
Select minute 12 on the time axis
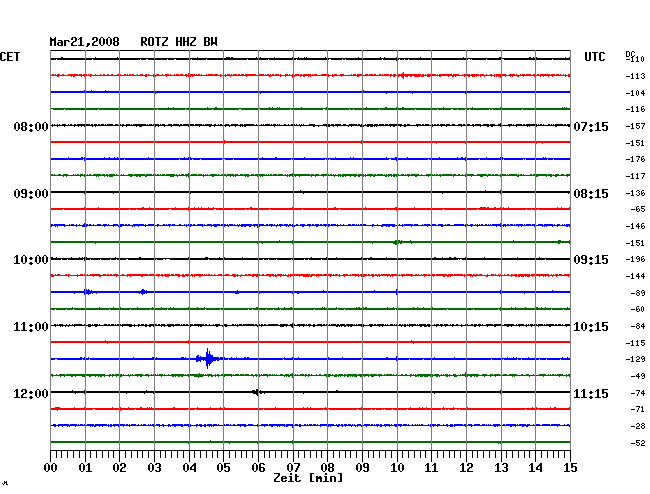pyautogui.click(x=466, y=468)
